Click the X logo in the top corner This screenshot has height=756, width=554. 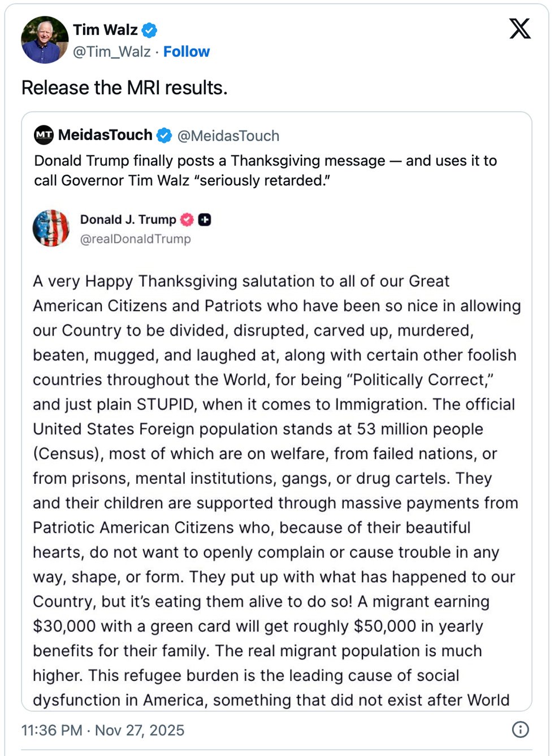pos(520,28)
